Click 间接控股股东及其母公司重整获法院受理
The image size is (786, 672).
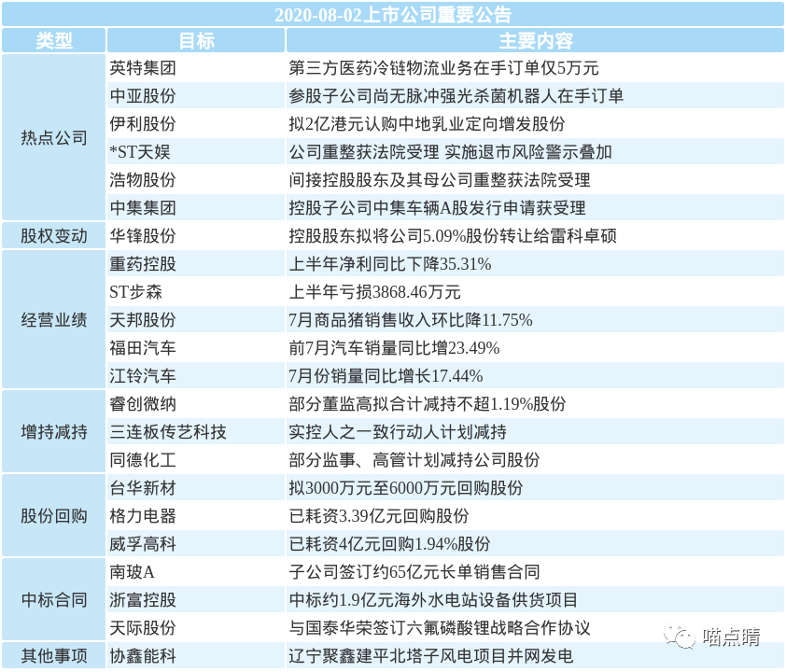[439, 180]
